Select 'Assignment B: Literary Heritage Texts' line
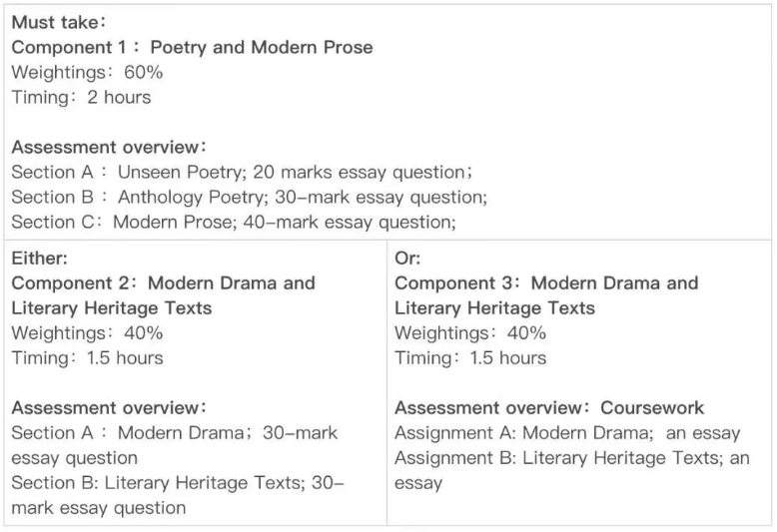777x532 pixels. (x=572, y=458)
